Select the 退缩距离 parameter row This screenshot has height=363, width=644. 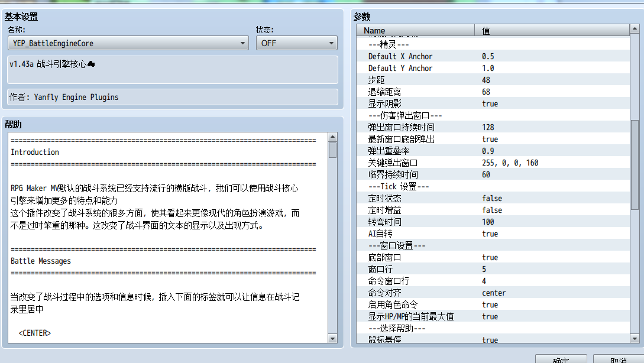coord(493,92)
